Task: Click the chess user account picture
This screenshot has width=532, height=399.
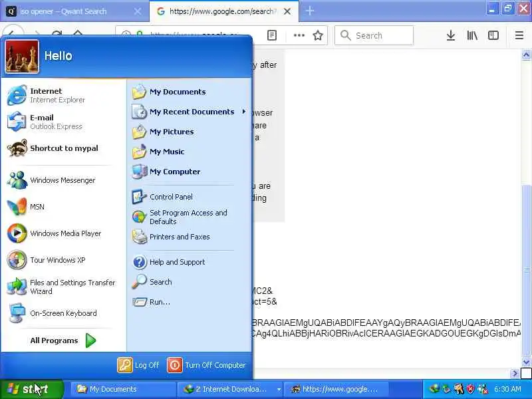Action: (x=22, y=57)
